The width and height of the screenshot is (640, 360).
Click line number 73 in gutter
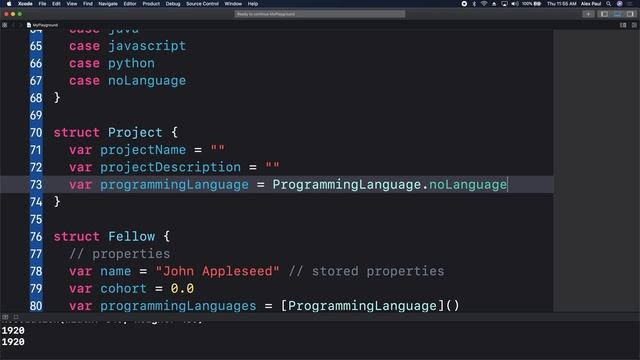pyautogui.click(x=36, y=184)
